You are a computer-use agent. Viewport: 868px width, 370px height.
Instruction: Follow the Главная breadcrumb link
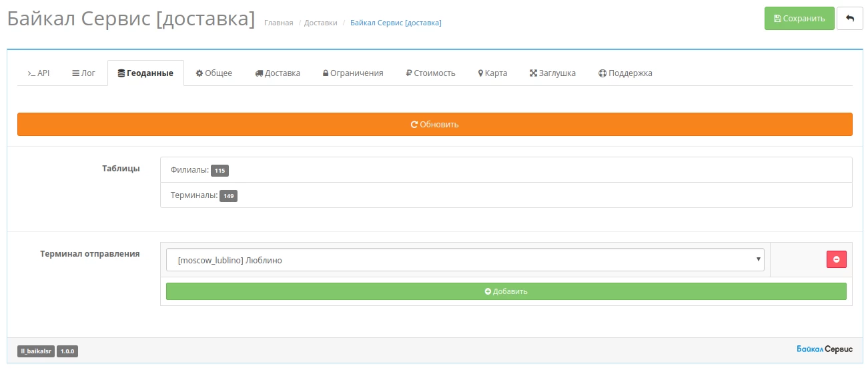pos(278,23)
